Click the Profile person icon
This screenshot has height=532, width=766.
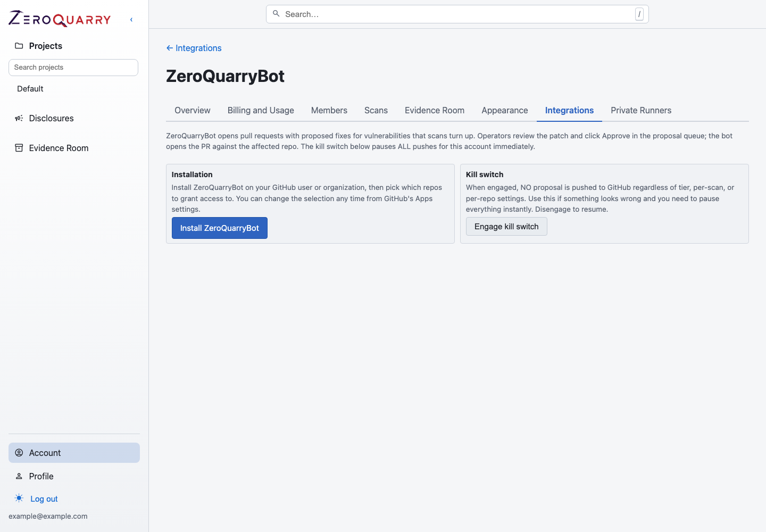click(x=19, y=476)
